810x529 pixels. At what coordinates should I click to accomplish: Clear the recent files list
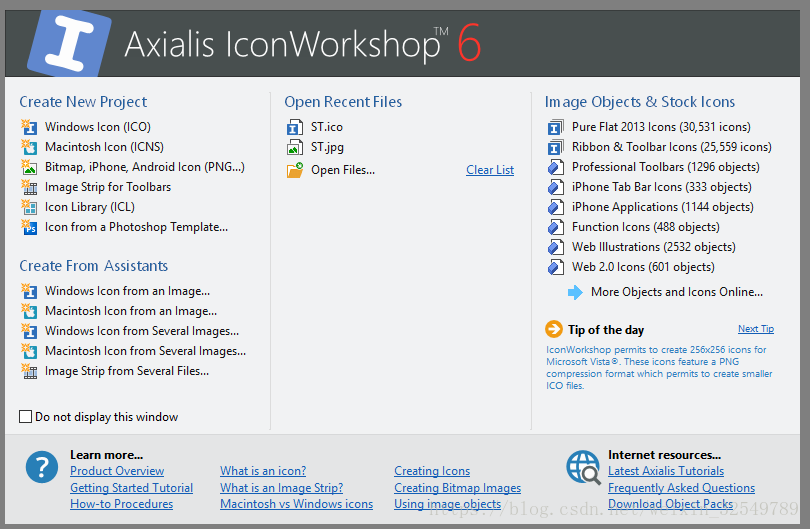coord(490,170)
